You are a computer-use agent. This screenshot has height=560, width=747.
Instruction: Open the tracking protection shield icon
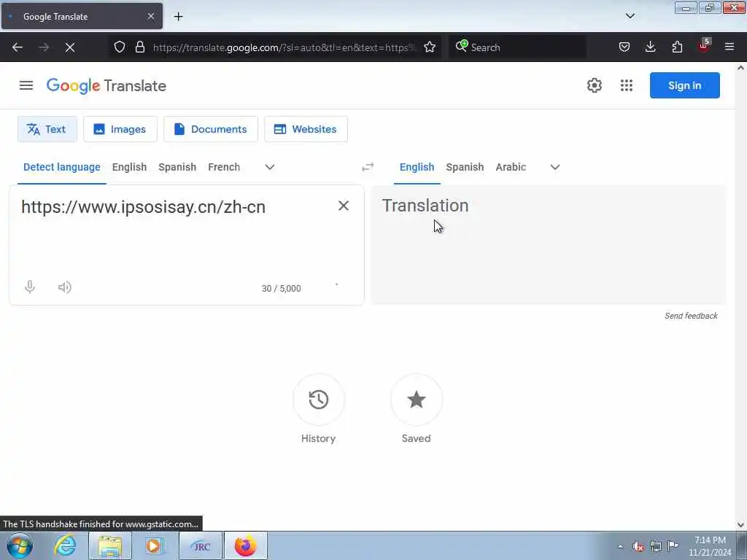click(x=120, y=47)
